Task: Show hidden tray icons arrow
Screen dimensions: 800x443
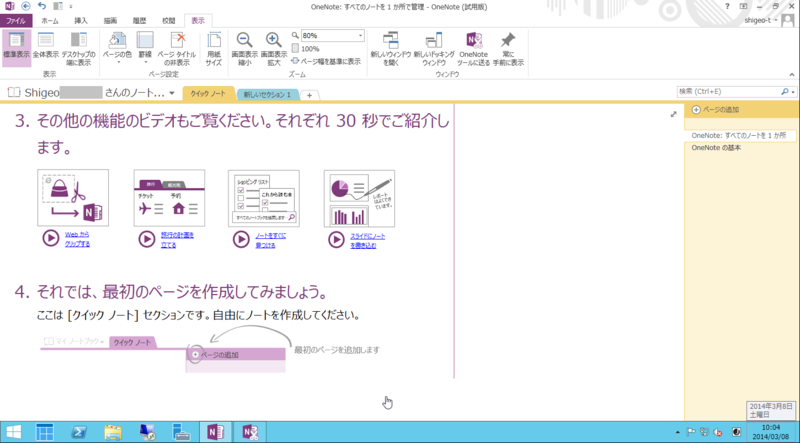Action: point(678,433)
